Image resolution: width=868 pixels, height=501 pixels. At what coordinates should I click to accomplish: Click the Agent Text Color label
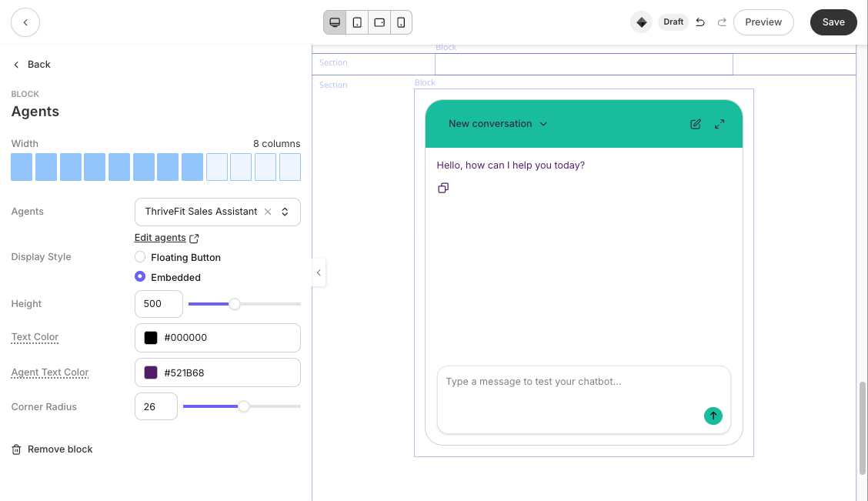[50, 372]
